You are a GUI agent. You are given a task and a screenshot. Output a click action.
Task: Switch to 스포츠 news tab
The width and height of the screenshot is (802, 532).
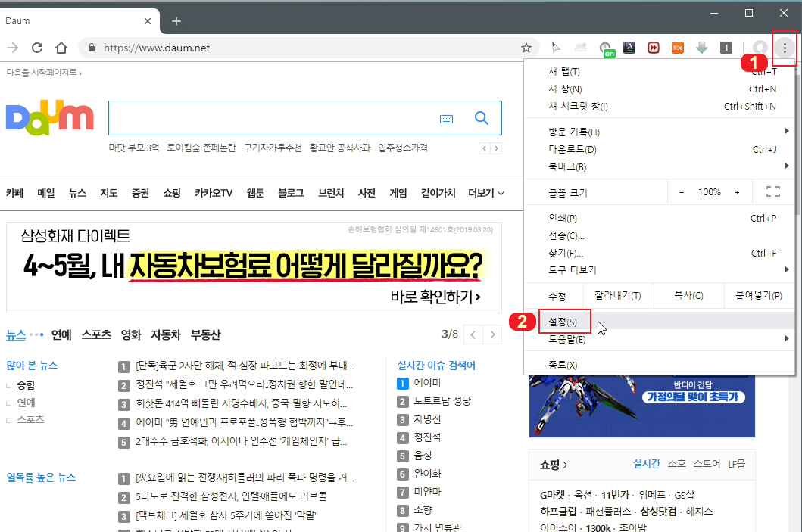[96, 334]
